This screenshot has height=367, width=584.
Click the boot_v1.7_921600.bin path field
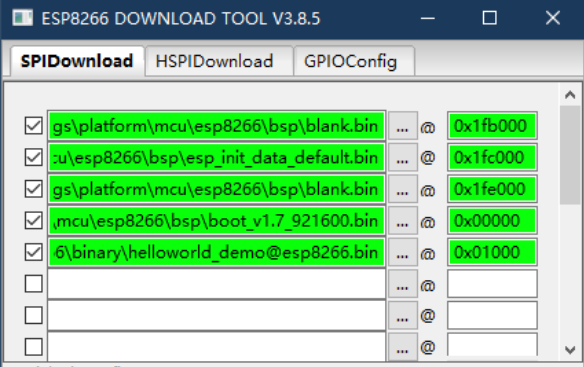(216, 221)
